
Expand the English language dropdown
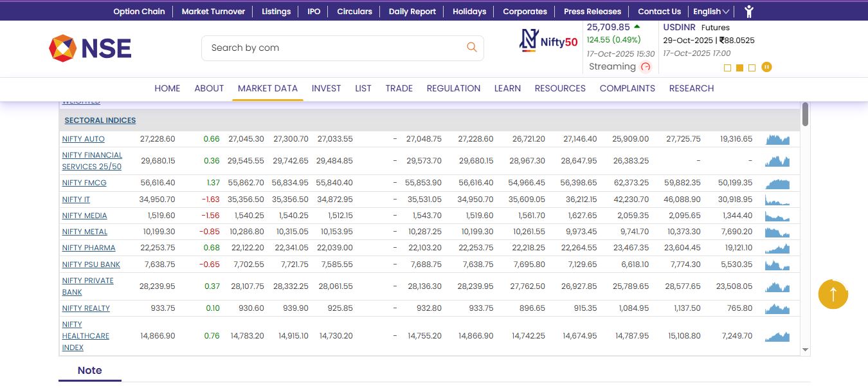pyautogui.click(x=711, y=11)
